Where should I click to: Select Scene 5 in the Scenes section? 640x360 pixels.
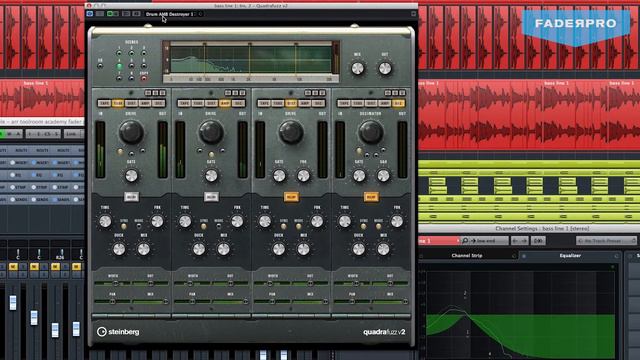point(131,66)
